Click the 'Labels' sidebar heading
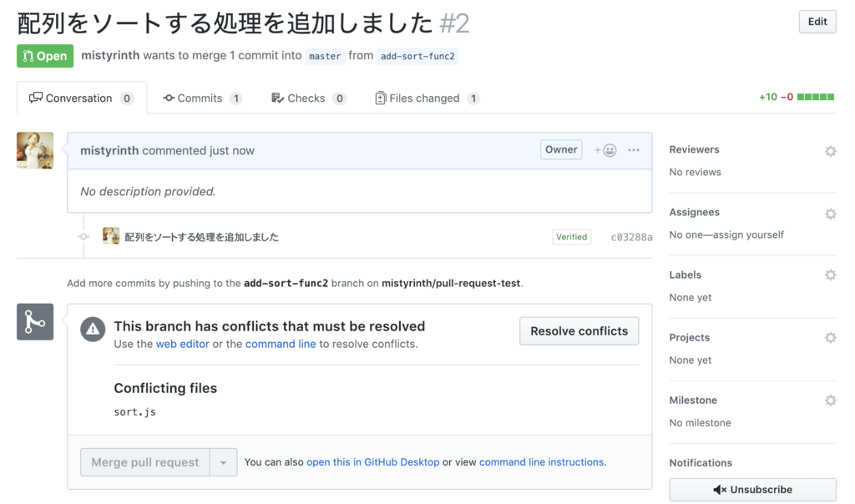 685,275
